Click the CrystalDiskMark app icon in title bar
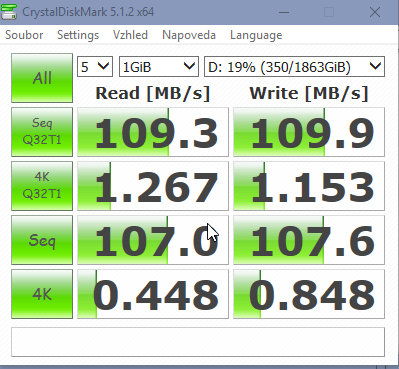 pyautogui.click(x=9, y=12)
